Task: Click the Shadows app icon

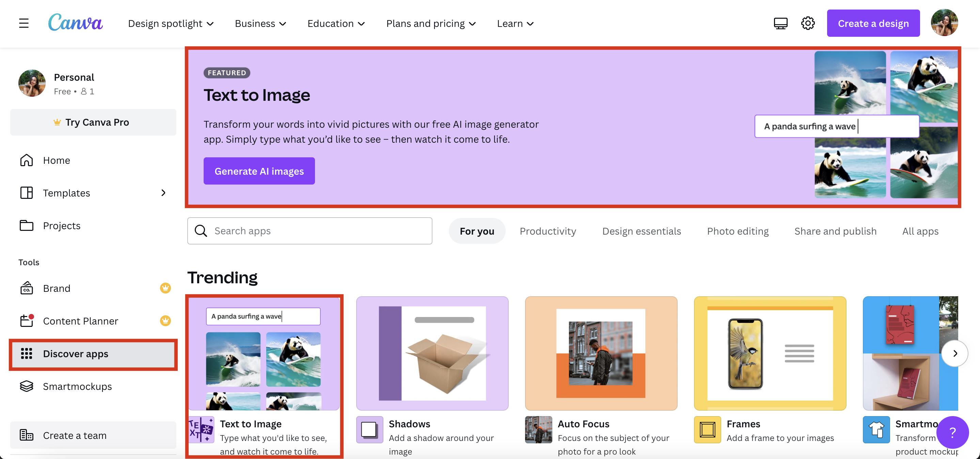Action: point(369,430)
